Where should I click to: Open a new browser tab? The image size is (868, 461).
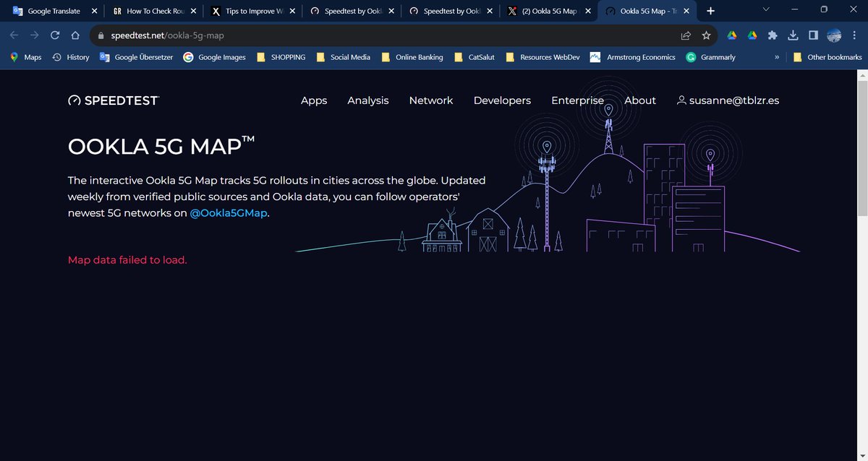pos(710,11)
